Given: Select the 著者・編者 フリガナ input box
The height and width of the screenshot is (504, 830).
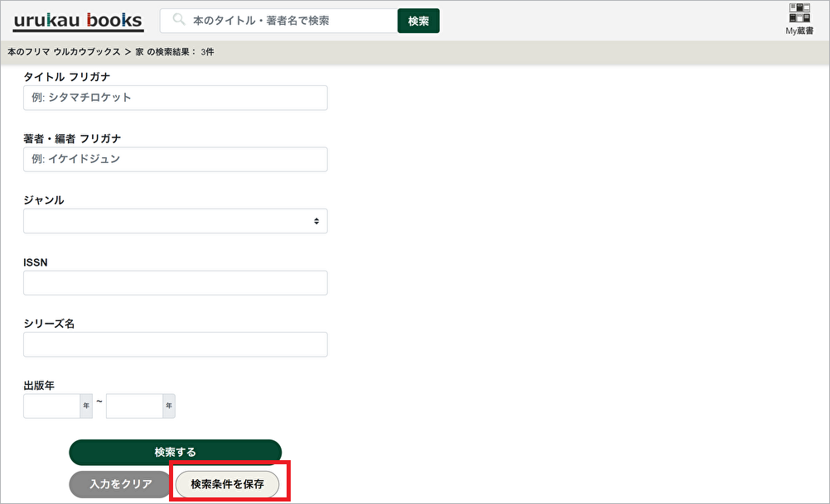Looking at the screenshot, I should [175, 159].
